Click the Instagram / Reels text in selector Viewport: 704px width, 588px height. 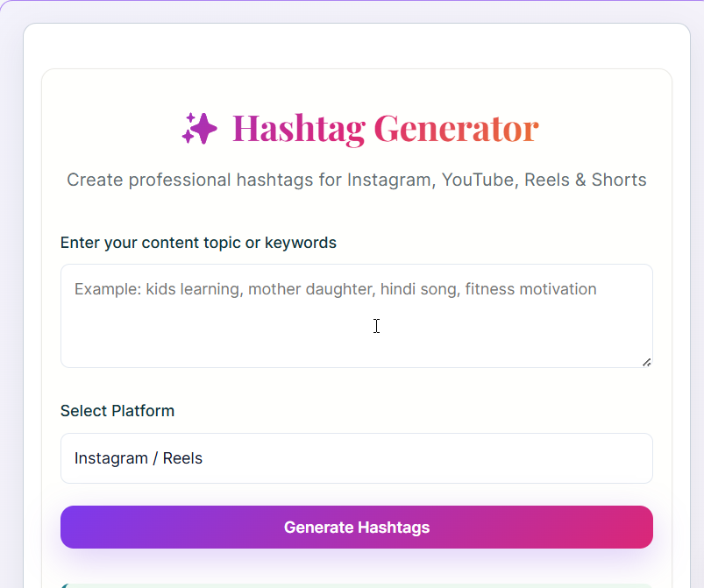click(x=138, y=457)
